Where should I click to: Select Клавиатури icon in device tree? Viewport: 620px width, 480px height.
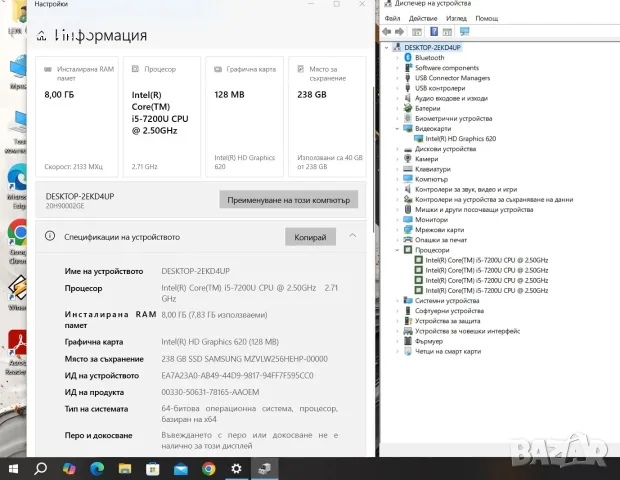[x=408, y=169]
